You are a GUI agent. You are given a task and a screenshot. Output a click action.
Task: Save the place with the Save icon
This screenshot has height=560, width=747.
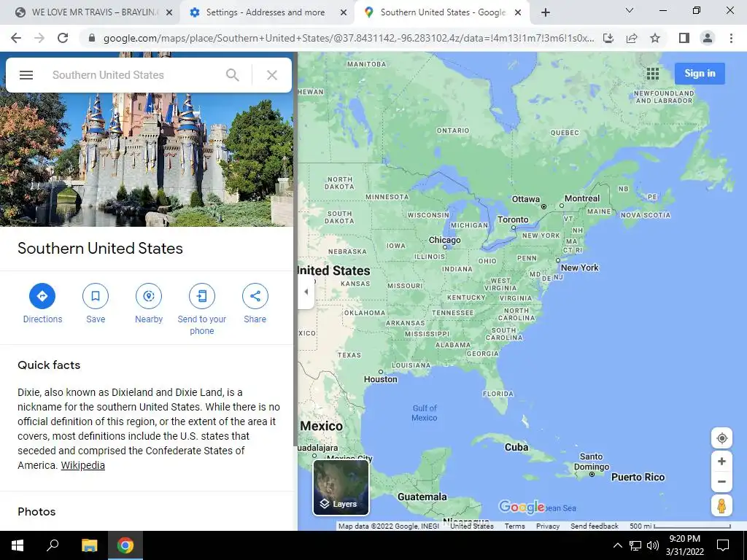pos(96,296)
